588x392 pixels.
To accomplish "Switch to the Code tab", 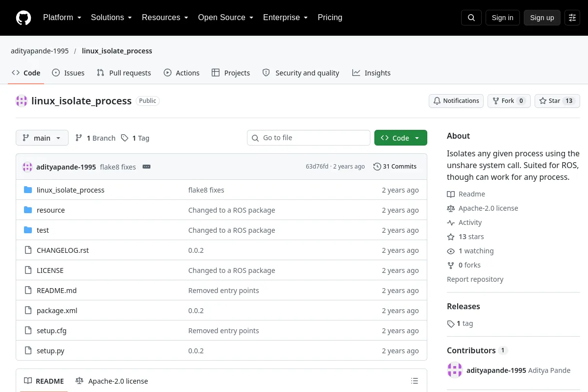I will coord(26,73).
